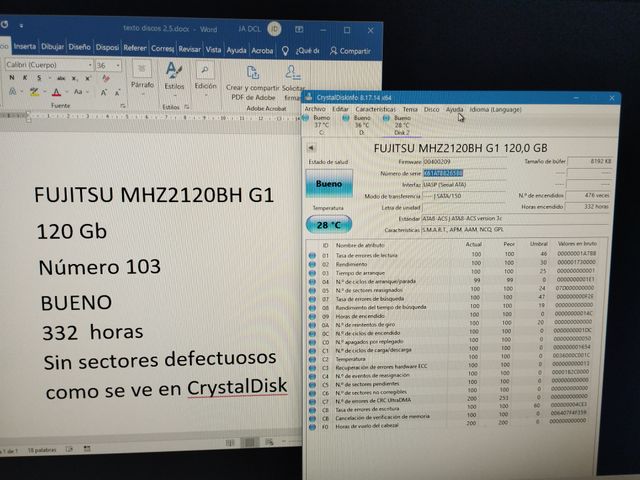
Task: Click 28 °C temperature button
Action: coord(329,225)
